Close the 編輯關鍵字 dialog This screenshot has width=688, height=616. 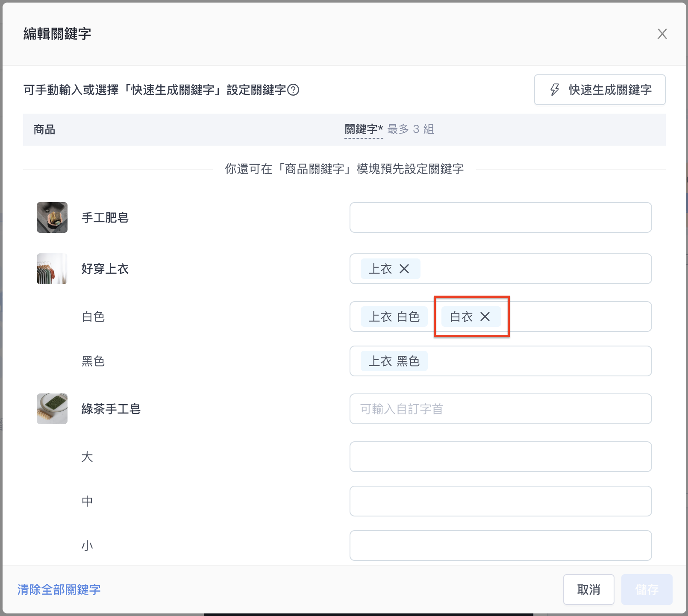click(662, 34)
